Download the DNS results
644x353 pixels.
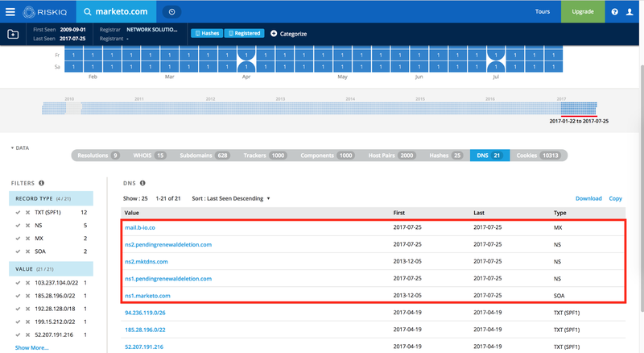pyautogui.click(x=588, y=198)
